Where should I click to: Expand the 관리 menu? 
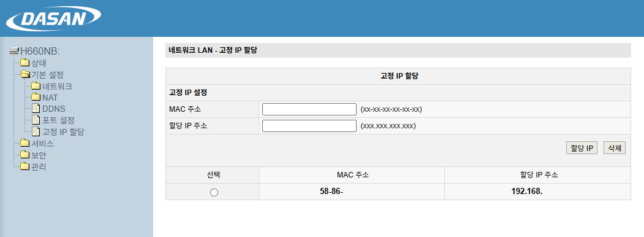[x=39, y=167]
